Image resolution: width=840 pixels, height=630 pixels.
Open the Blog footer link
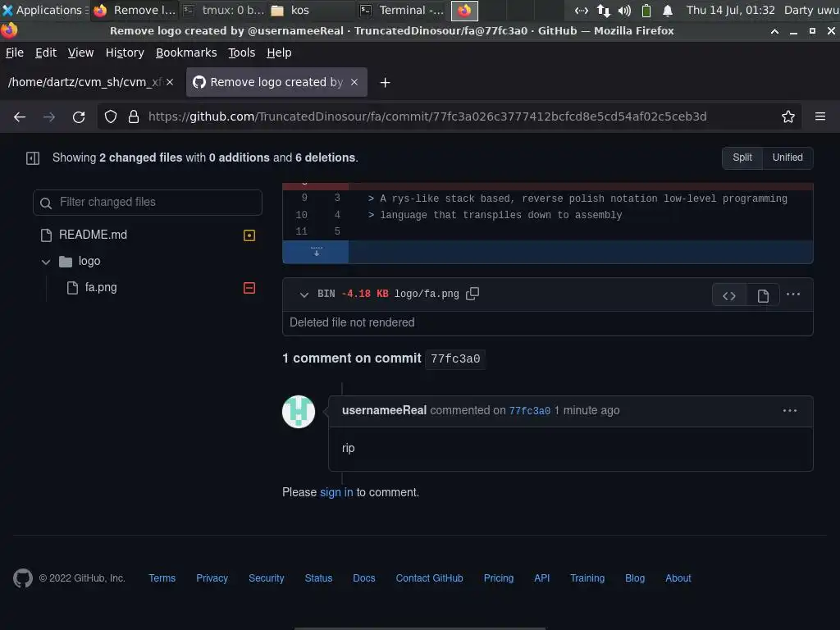point(635,578)
